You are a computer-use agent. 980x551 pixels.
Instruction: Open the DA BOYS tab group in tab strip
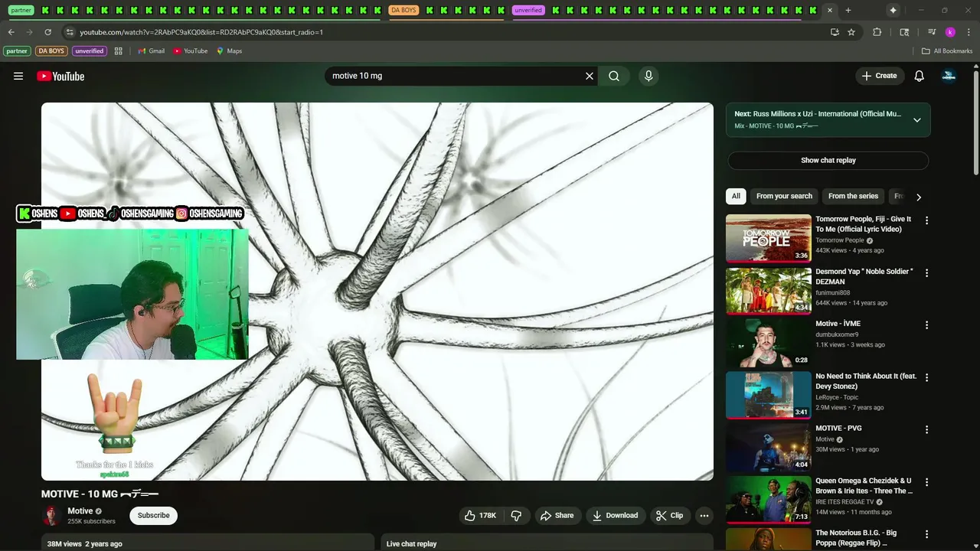pos(403,10)
